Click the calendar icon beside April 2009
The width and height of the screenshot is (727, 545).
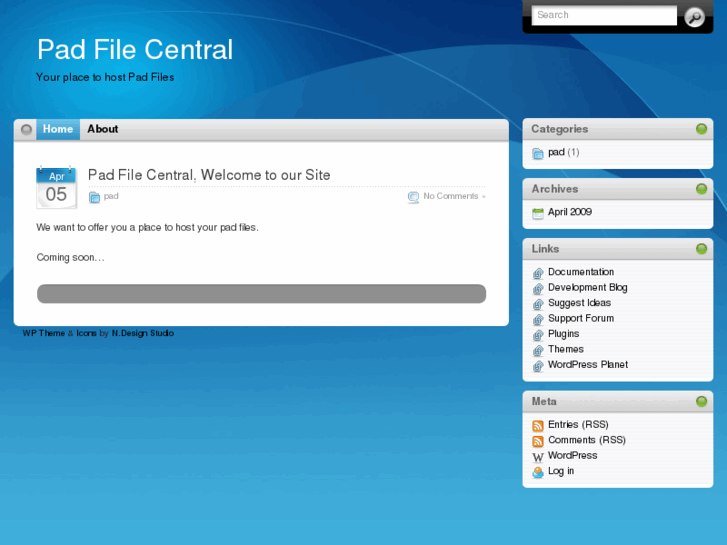(x=538, y=213)
